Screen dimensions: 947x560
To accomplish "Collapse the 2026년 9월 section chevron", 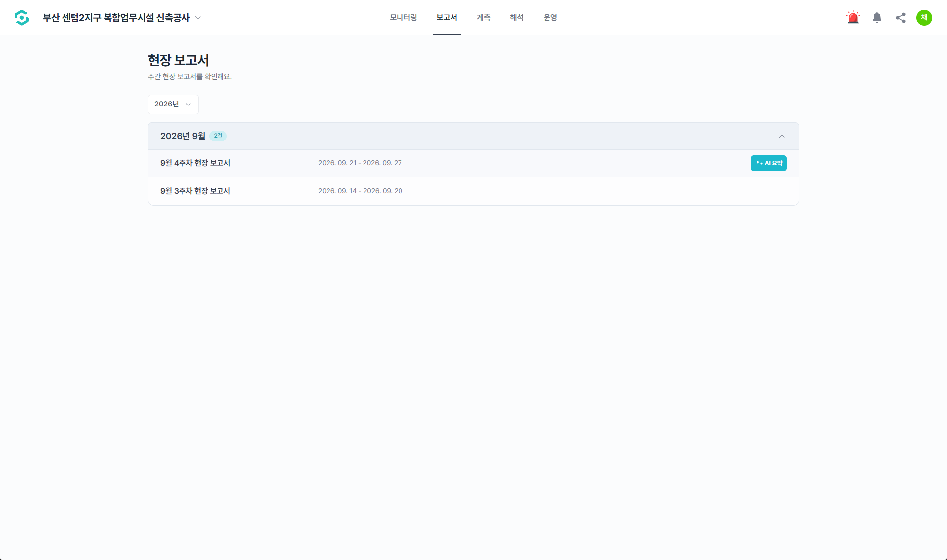I will click(x=782, y=136).
